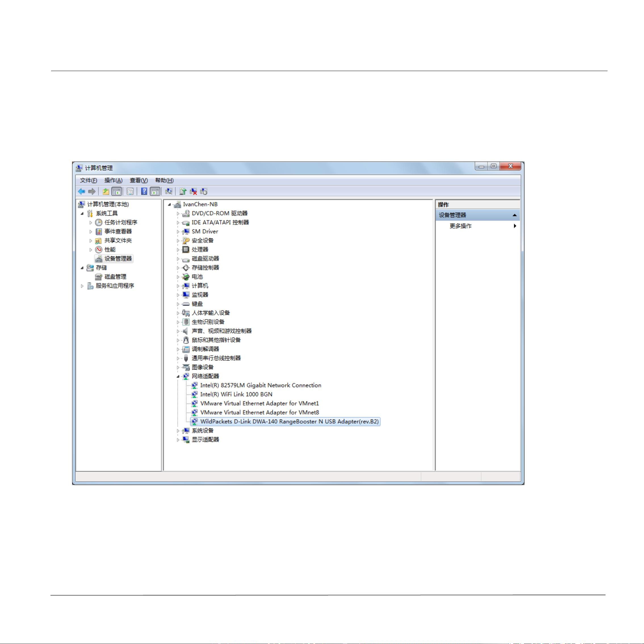Click Update driver software toolbar icon

click(x=183, y=192)
